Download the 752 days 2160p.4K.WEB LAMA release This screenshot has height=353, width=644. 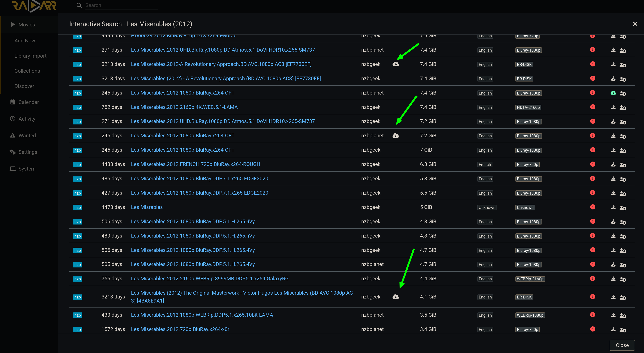613,107
